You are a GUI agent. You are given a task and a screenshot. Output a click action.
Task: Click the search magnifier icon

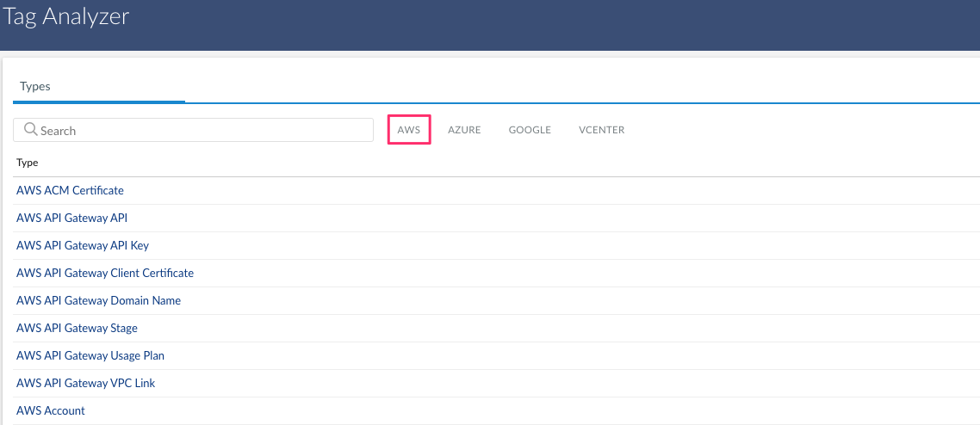coord(31,130)
